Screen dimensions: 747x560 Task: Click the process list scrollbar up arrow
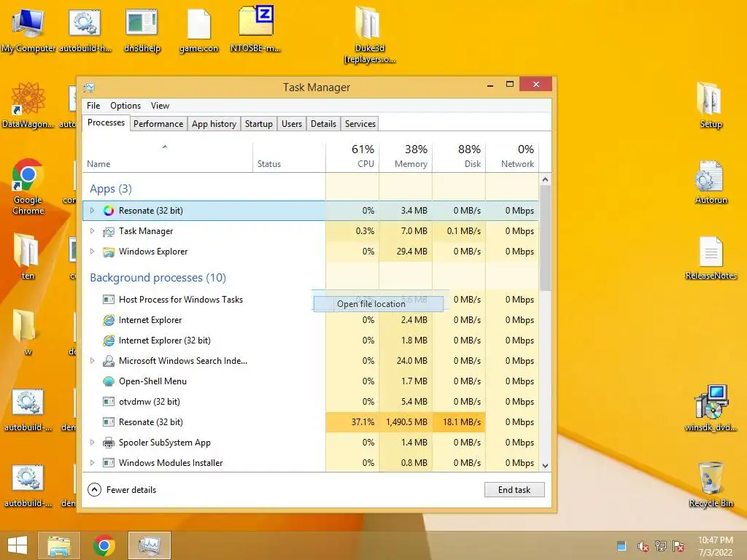coord(546,179)
